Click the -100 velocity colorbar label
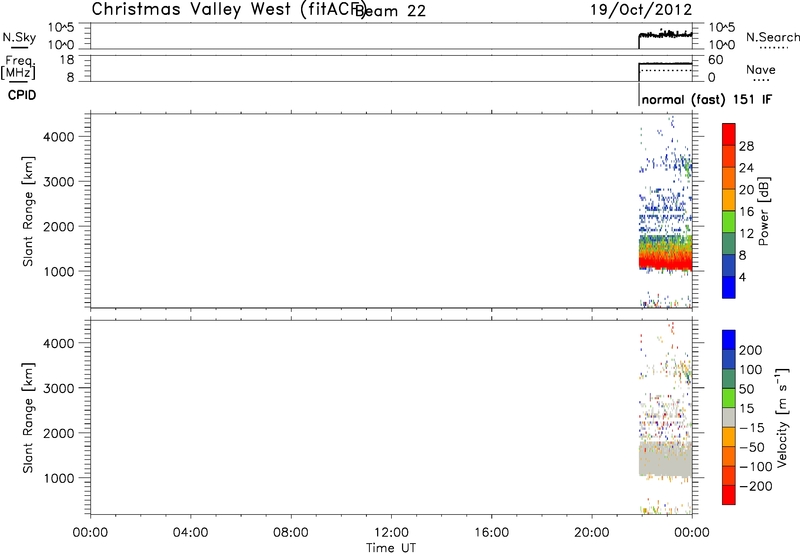 [x=756, y=466]
